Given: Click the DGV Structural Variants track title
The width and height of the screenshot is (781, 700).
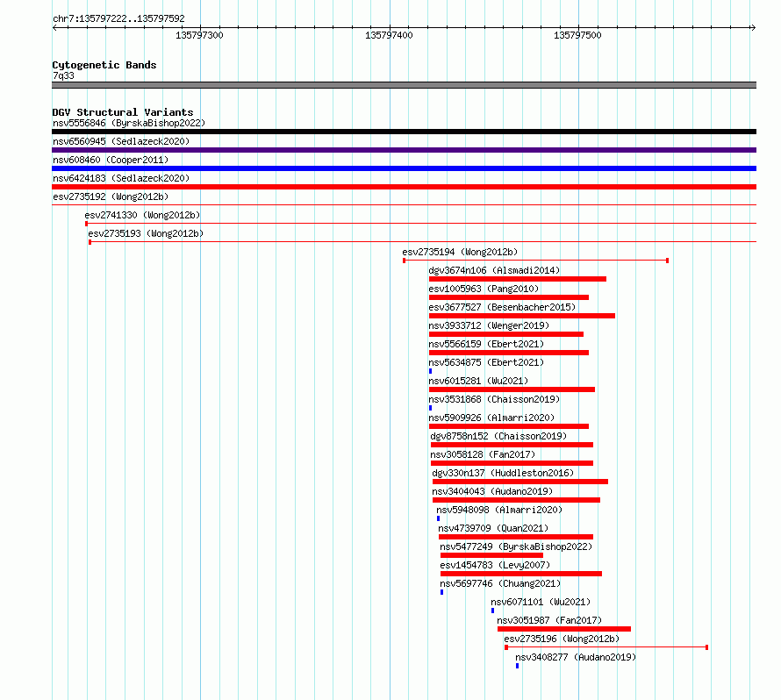Looking at the screenshot, I should (123, 112).
